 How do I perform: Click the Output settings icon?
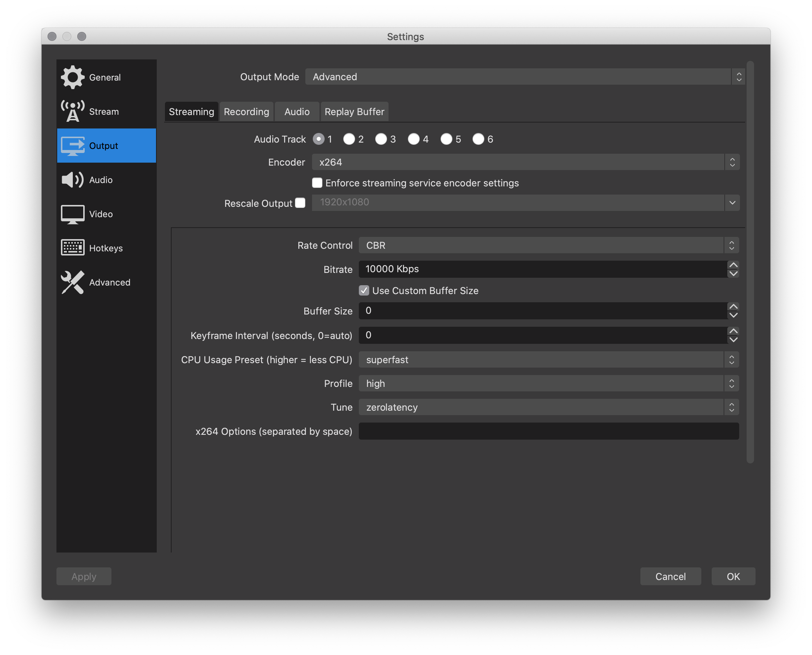[72, 145]
